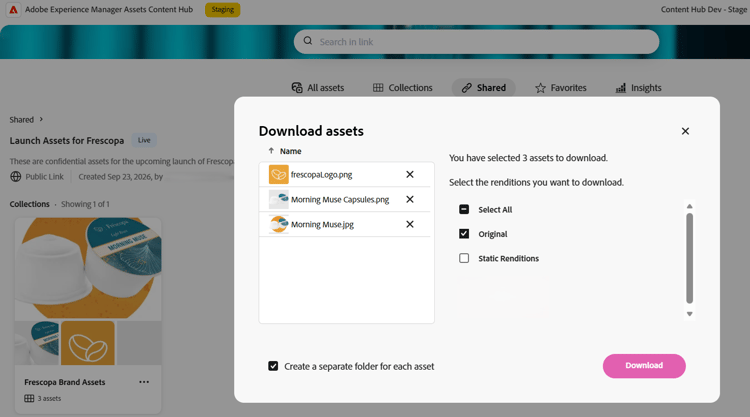The height and width of the screenshot is (417, 750).
Task: Click Content Hub Dev - Stage label
Action: point(704,10)
